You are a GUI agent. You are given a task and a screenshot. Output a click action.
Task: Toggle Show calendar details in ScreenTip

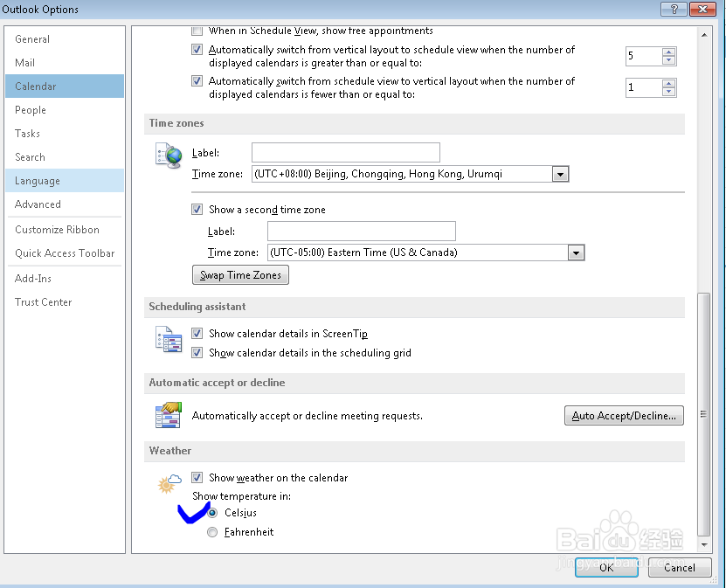click(x=197, y=334)
